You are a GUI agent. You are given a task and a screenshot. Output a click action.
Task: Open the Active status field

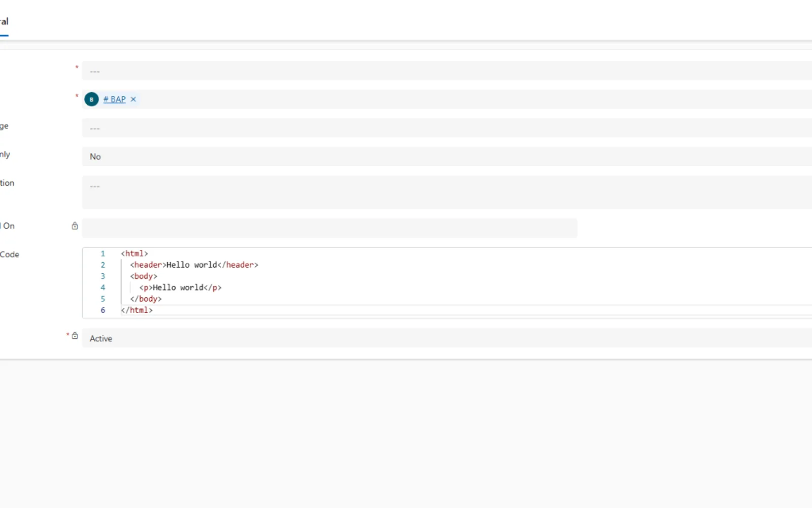(x=447, y=338)
